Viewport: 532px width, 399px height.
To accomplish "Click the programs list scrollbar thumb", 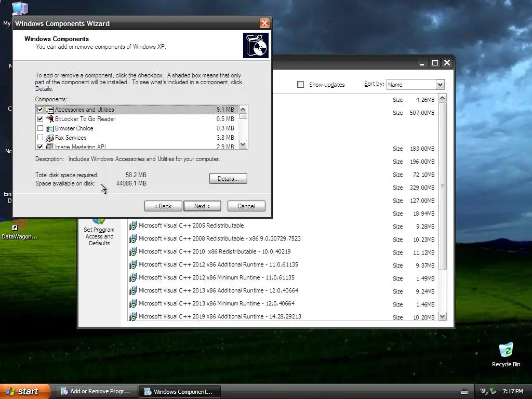I will click(443, 187).
